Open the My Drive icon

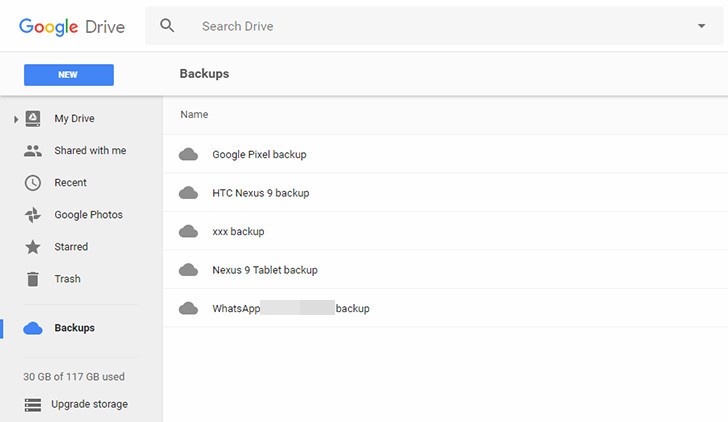[x=33, y=119]
